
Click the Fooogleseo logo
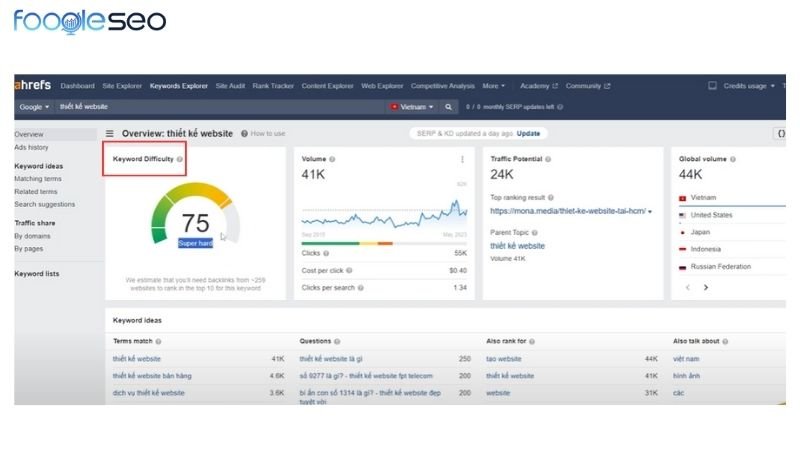pos(90,21)
